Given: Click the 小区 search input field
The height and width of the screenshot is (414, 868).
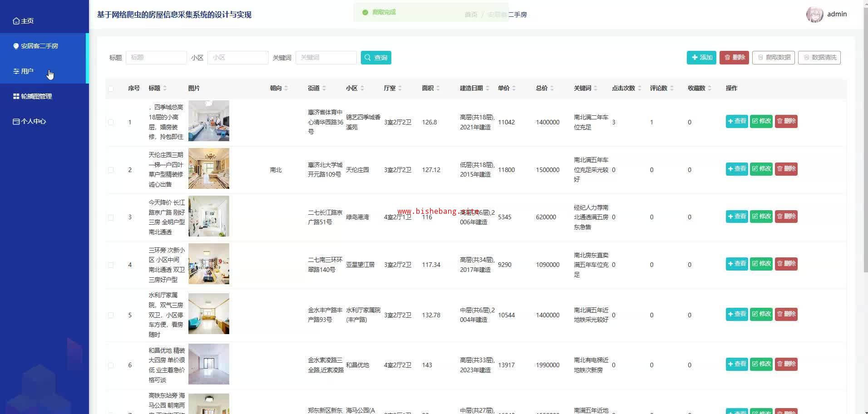Looking at the screenshot, I should [x=238, y=58].
